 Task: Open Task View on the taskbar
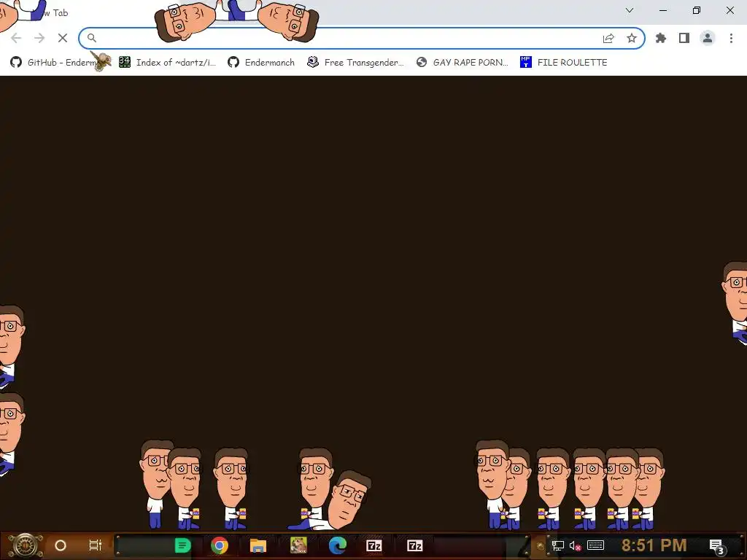[96, 545]
